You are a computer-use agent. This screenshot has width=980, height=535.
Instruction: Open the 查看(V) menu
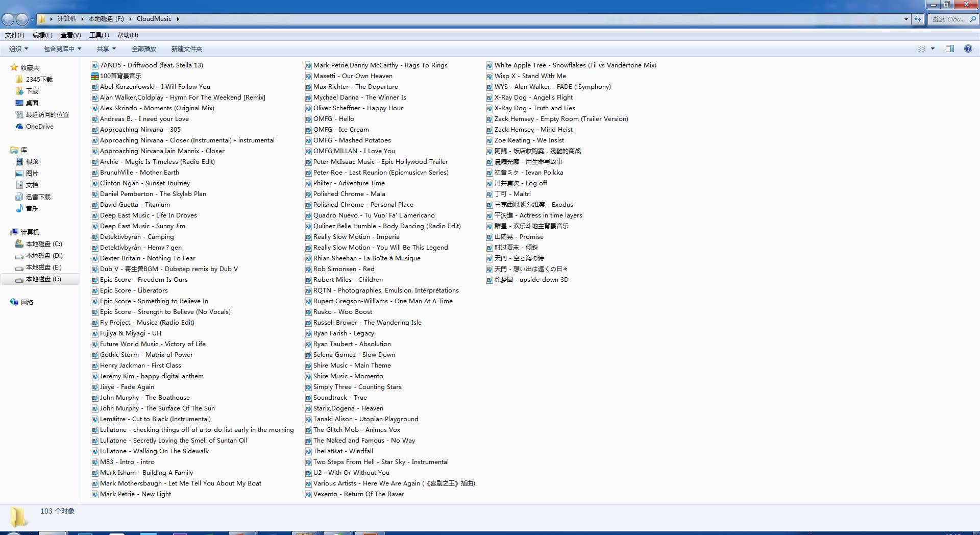click(x=70, y=35)
